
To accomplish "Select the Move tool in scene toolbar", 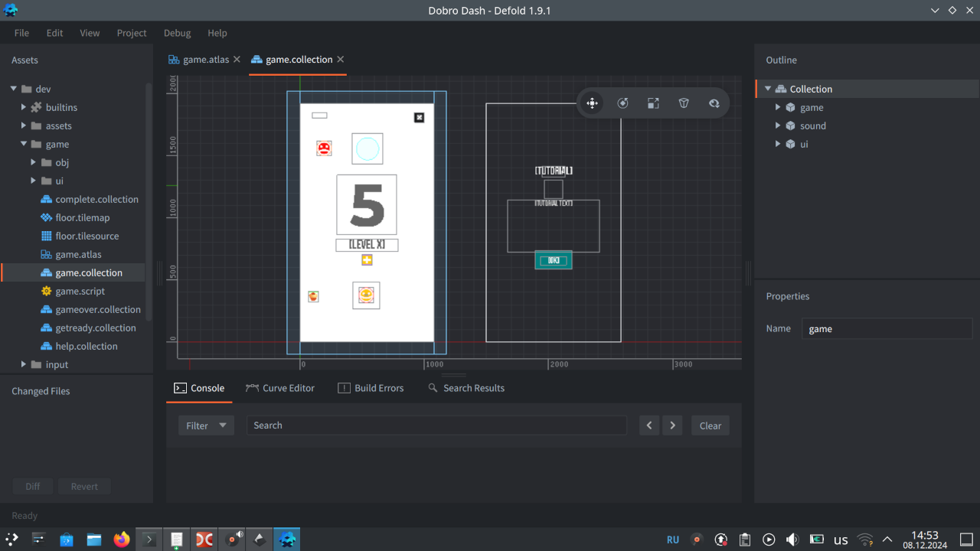I will point(592,103).
